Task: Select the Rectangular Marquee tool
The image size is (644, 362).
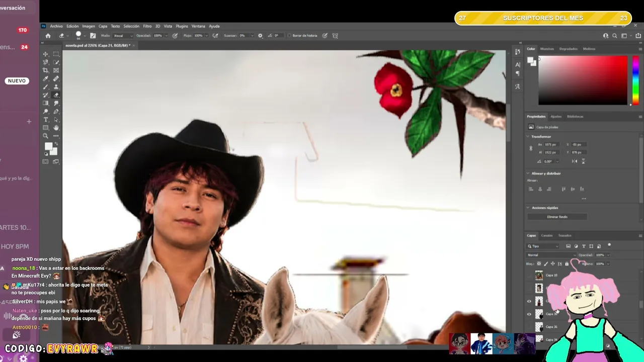Action: [56, 54]
